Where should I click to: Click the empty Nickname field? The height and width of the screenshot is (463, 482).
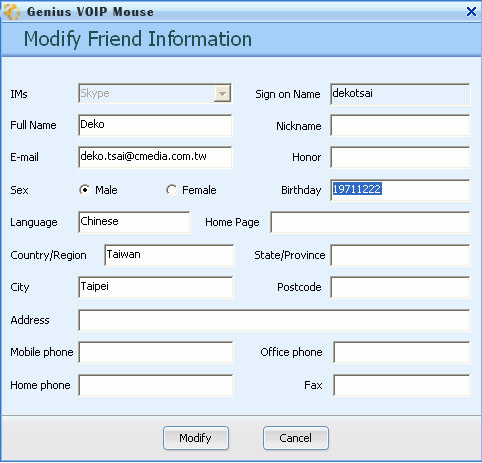tap(400, 125)
